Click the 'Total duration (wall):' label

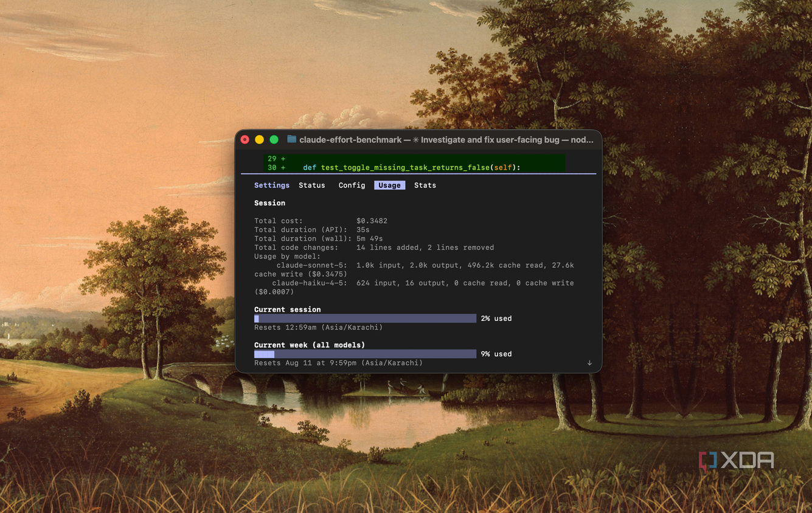click(x=303, y=239)
